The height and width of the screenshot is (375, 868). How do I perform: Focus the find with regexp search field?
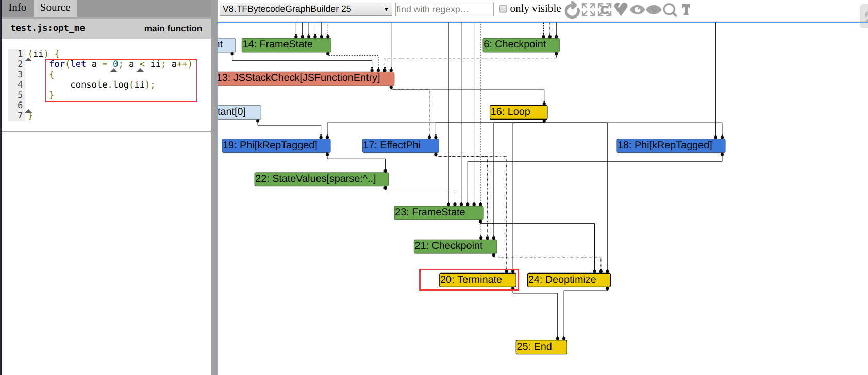click(x=444, y=9)
